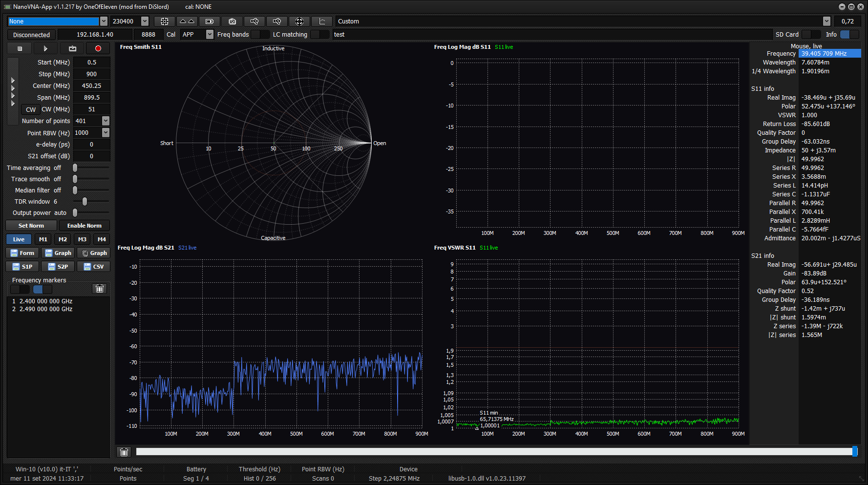Export data as CSV
The width and height of the screenshot is (868, 485).
[x=93, y=267]
